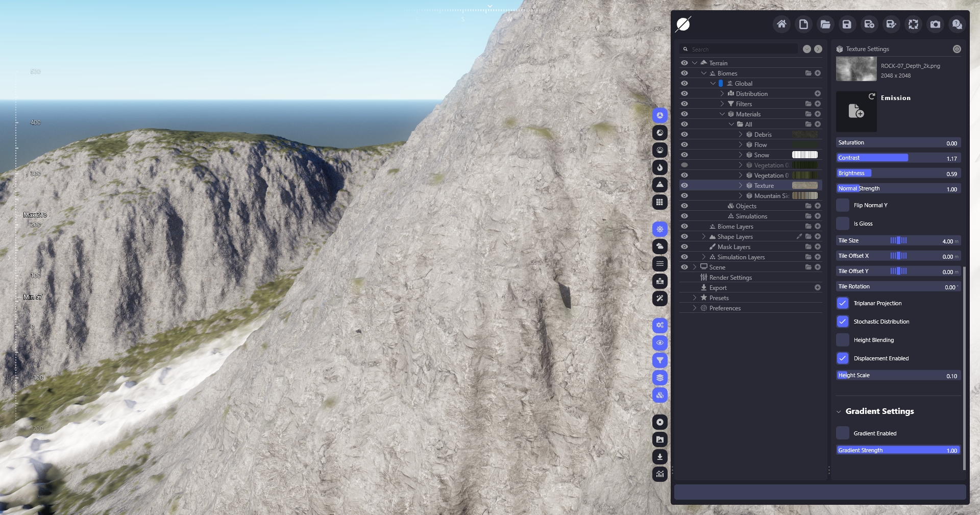Screen dimensions: 980x515
Task: Collapse the Materials tree node
Action: (722, 114)
